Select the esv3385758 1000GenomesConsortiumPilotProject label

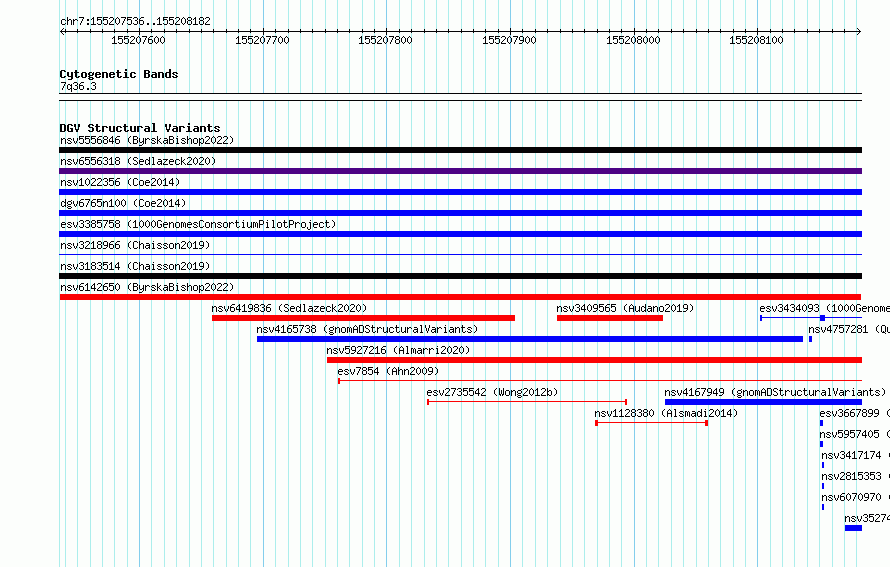pyautogui.click(x=198, y=224)
